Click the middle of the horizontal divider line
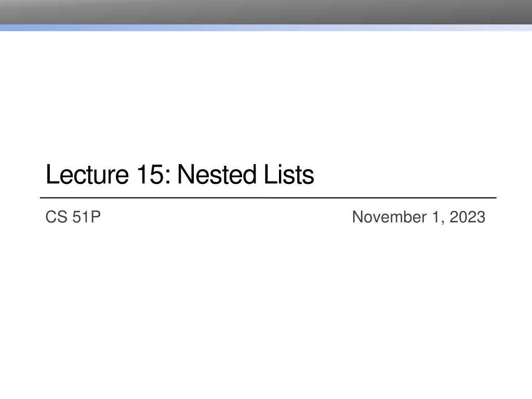Screen dimensions: 532x399 268,198
